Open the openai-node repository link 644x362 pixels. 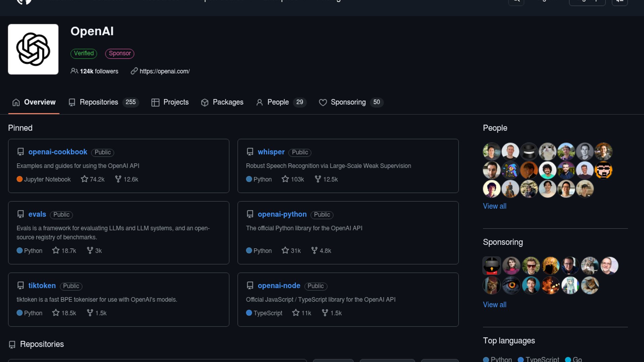279,286
